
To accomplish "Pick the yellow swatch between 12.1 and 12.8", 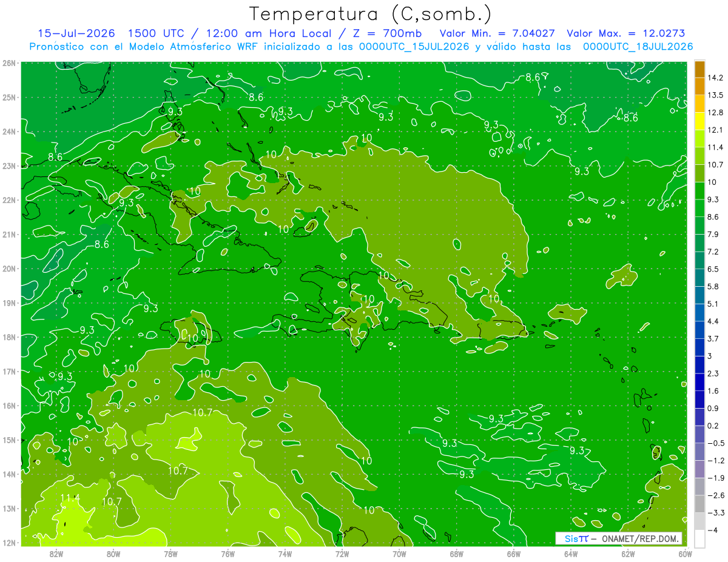I will coord(699,121).
